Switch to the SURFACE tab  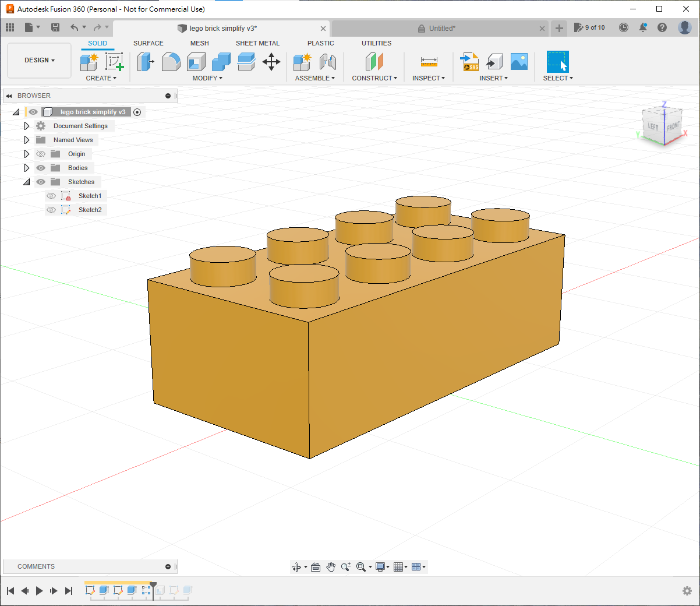pyautogui.click(x=148, y=43)
